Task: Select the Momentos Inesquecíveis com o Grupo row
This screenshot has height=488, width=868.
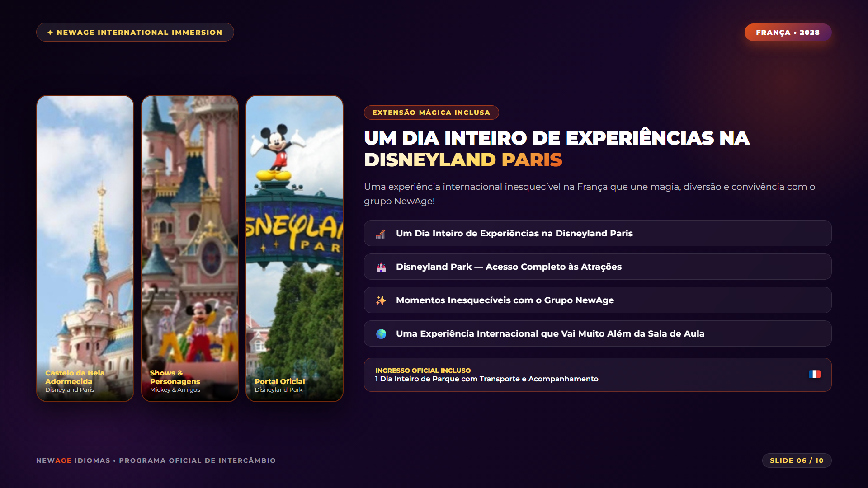Action: click(x=598, y=300)
